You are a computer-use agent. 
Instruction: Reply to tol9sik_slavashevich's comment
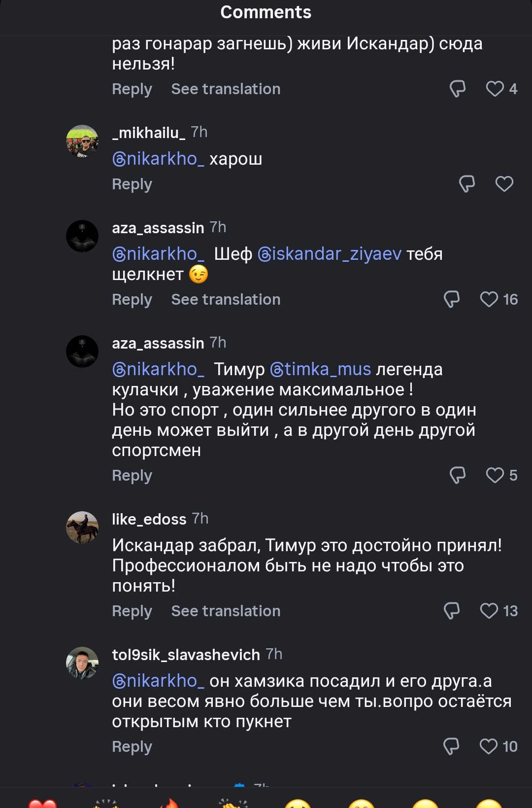[132, 746]
